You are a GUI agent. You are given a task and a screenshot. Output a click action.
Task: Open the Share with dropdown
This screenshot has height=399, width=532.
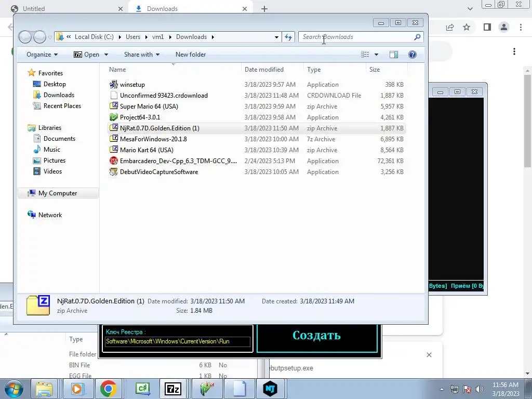coord(142,55)
